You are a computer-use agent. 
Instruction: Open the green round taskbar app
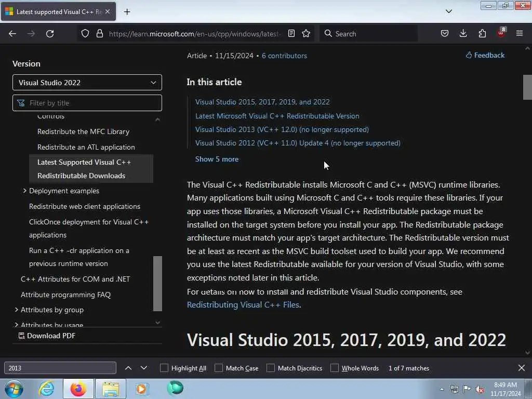click(175, 388)
